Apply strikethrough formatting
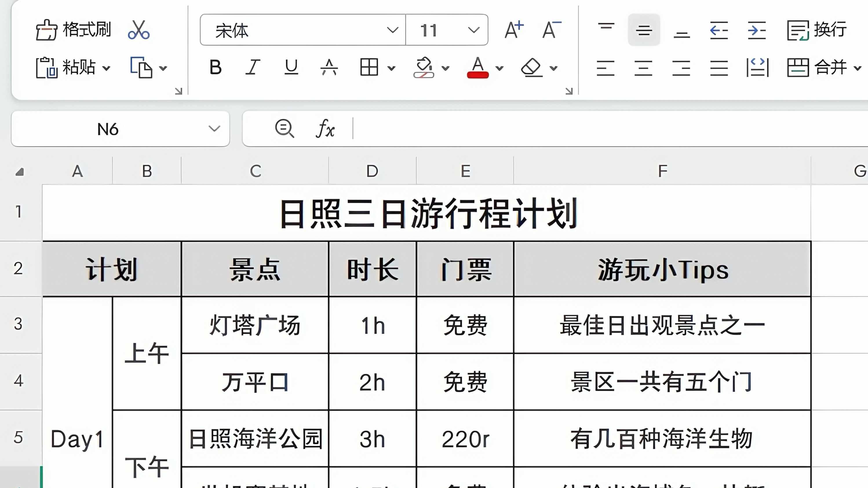This screenshot has height=488, width=868. 329,67
